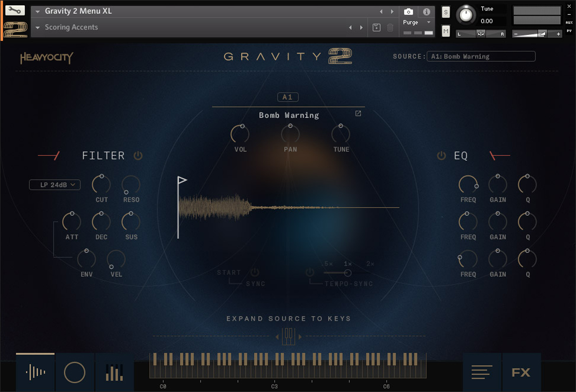Increase output volume plus icon

(558, 34)
